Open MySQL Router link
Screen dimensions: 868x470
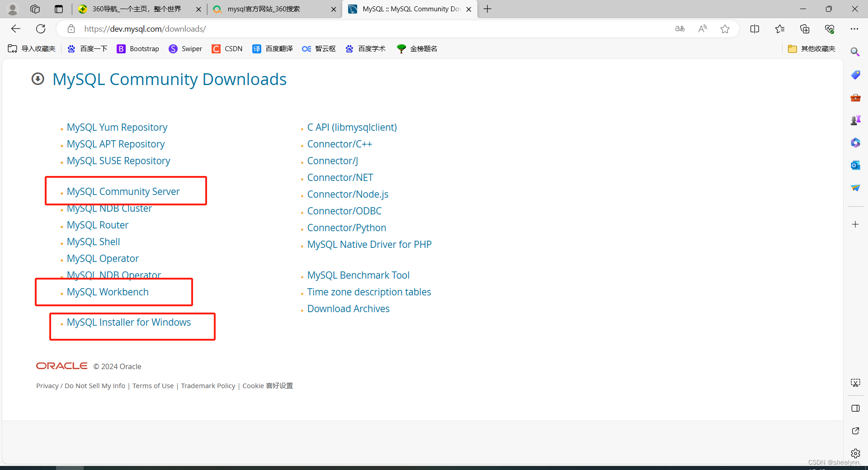click(x=98, y=225)
